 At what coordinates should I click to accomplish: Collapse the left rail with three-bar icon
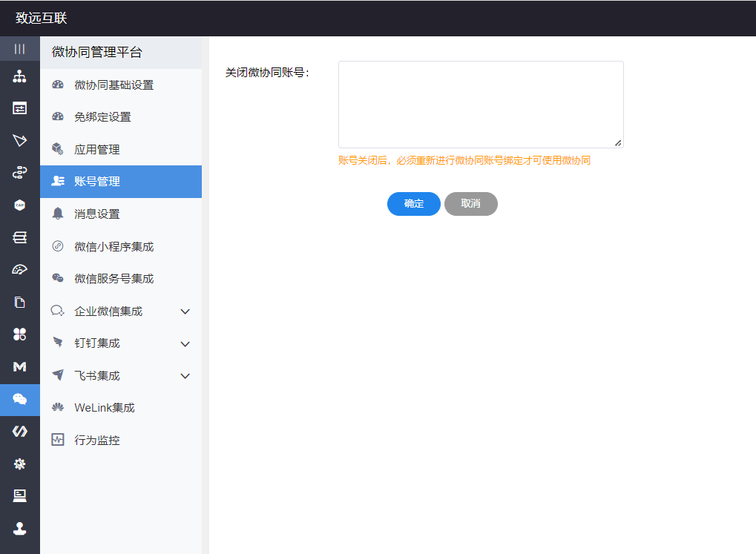point(20,49)
